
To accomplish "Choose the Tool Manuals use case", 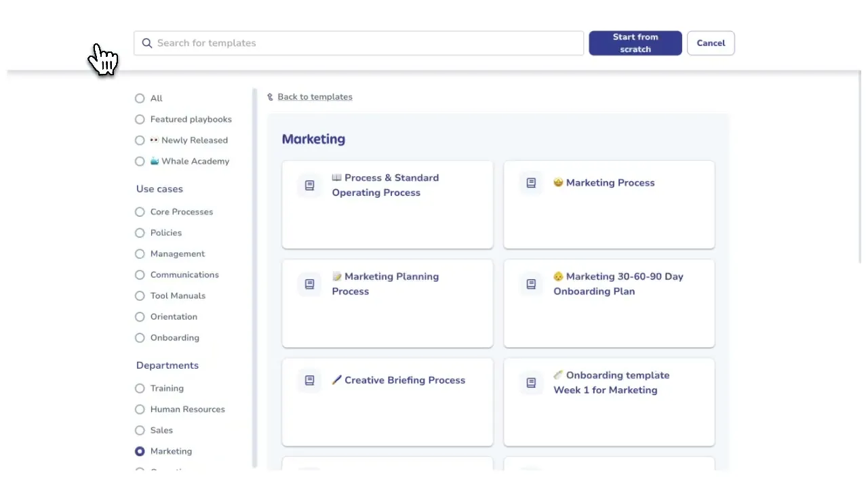I will 140,296.
